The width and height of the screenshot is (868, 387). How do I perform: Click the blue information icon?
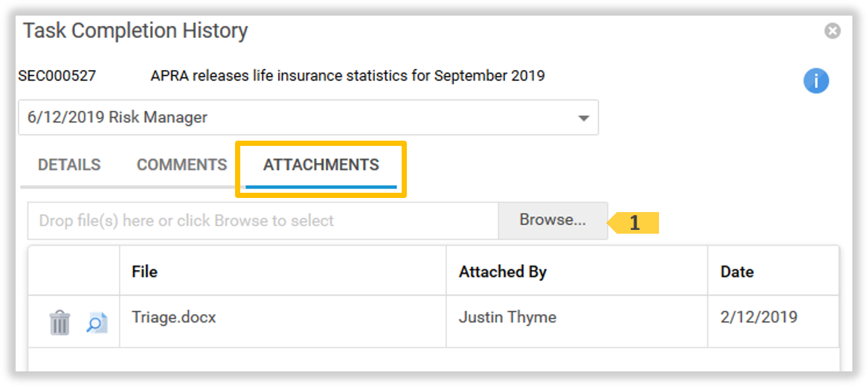816,81
